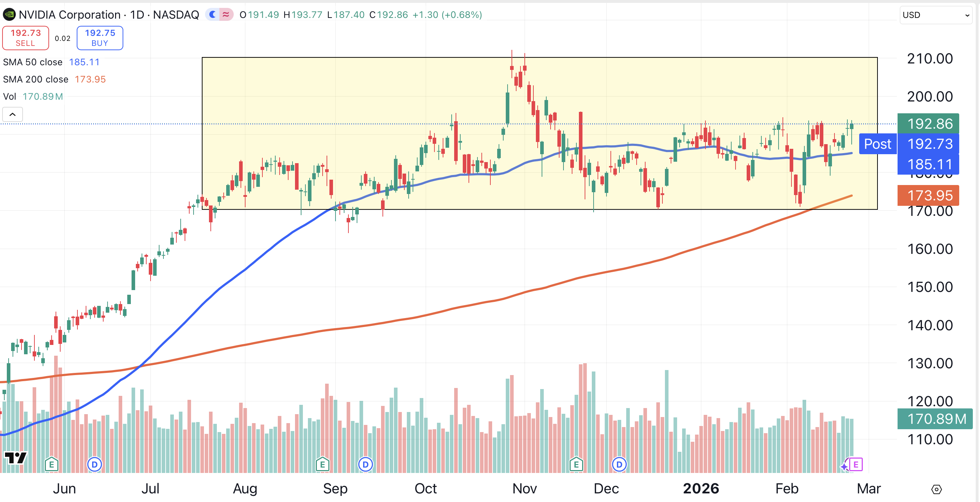Collapse the indicator legend chevron
The image size is (980, 502).
pyautogui.click(x=13, y=114)
